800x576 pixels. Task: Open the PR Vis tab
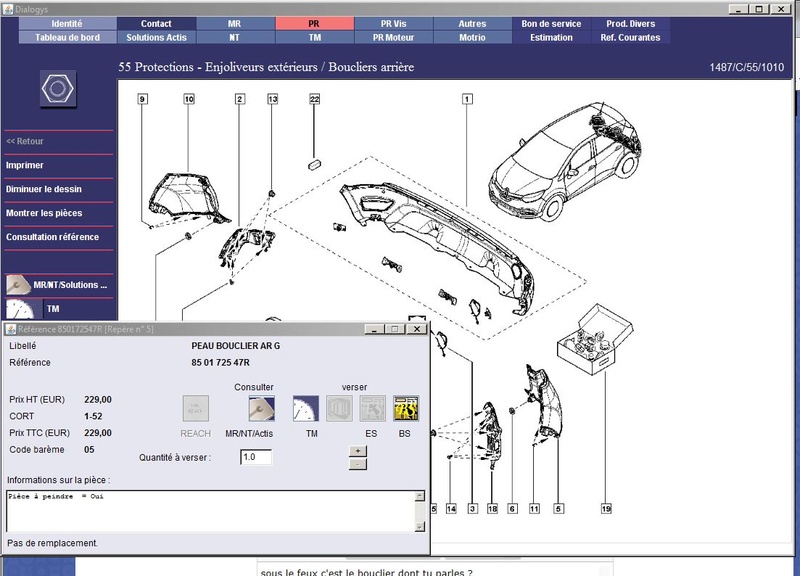(393, 23)
